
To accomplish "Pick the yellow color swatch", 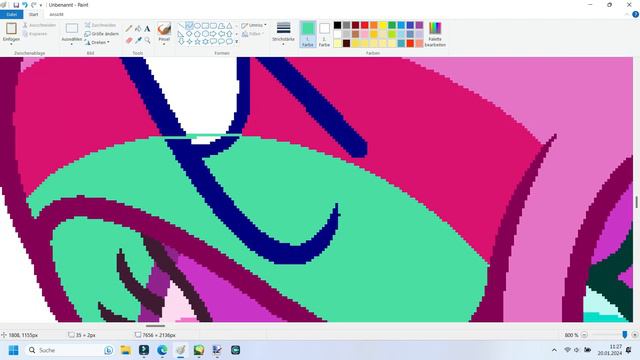I will tap(383, 25).
